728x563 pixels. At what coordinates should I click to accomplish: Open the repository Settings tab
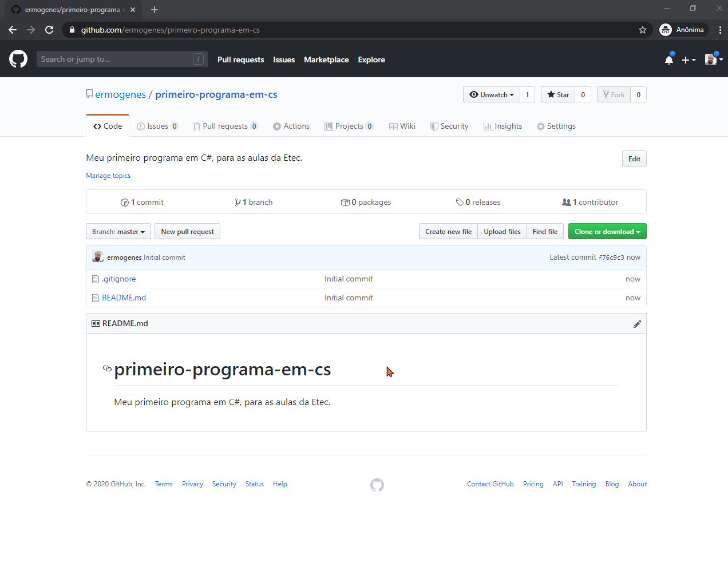[556, 126]
